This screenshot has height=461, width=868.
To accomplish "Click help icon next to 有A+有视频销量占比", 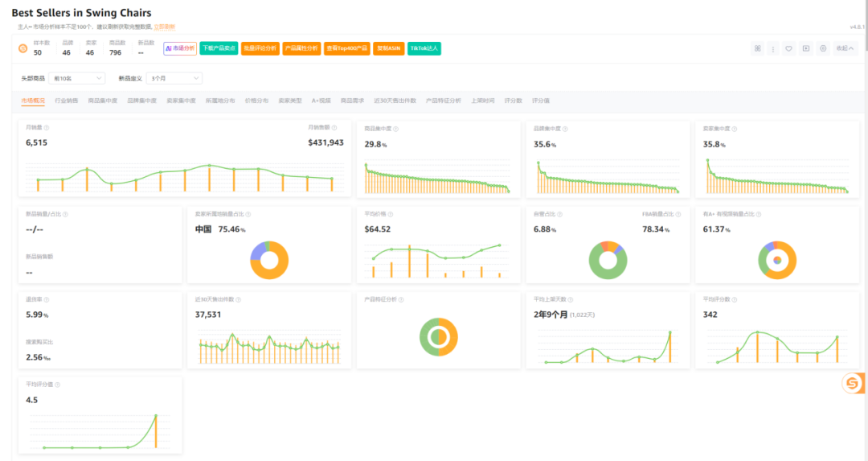I will coord(759,214).
